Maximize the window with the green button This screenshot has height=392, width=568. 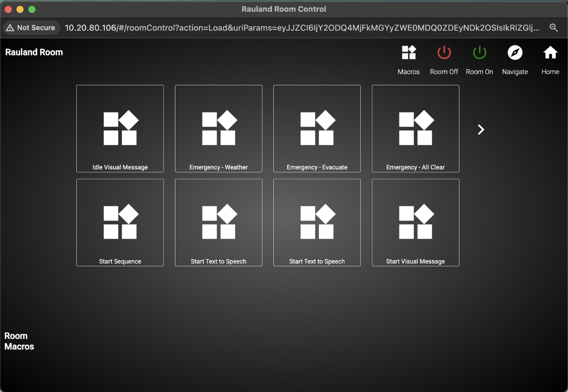(x=32, y=9)
